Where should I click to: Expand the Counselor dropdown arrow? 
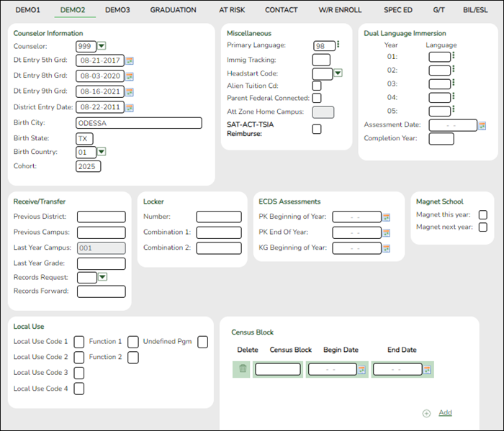[x=102, y=46]
